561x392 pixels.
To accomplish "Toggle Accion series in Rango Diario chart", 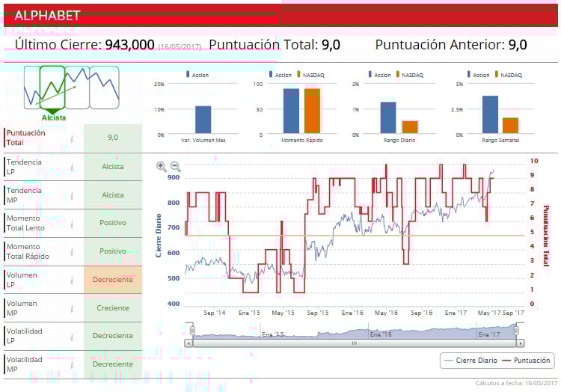I will (x=379, y=75).
